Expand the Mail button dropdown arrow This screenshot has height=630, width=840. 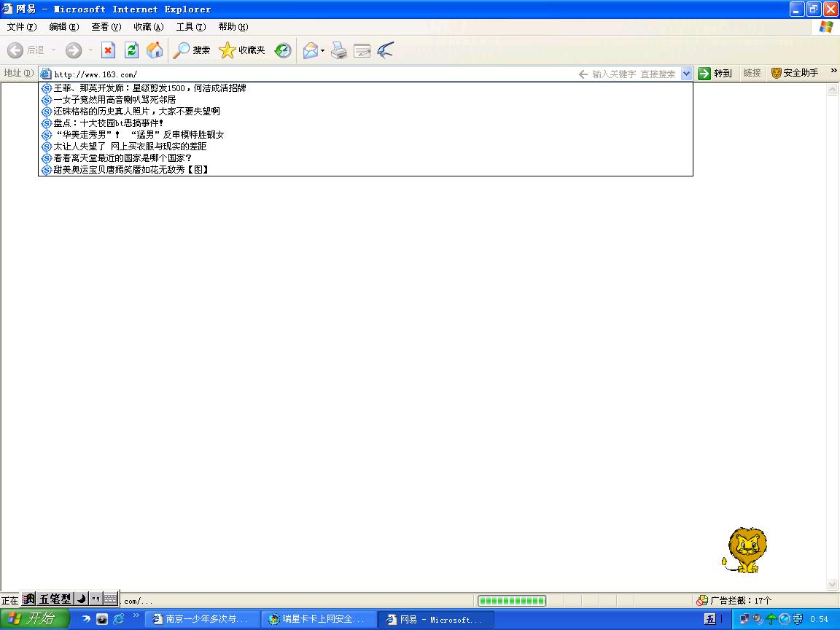322,50
